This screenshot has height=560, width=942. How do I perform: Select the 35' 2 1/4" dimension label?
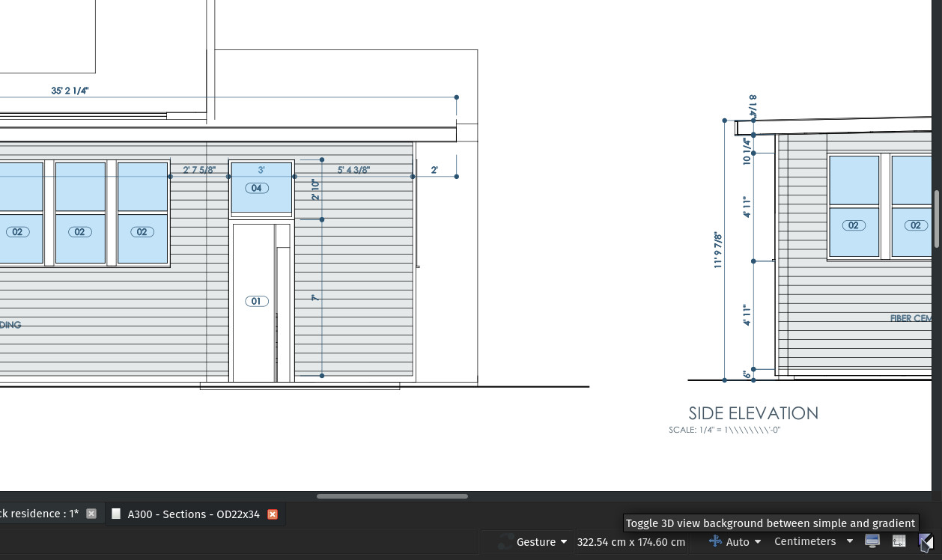coord(70,91)
